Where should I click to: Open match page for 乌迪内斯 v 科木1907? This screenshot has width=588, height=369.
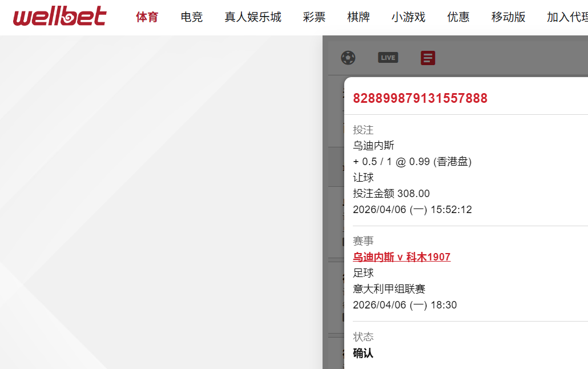point(401,257)
